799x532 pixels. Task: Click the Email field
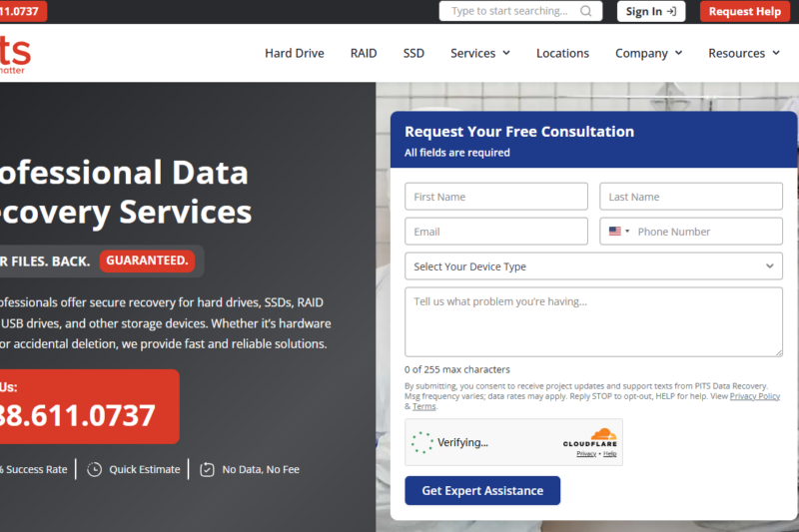click(496, 232)
